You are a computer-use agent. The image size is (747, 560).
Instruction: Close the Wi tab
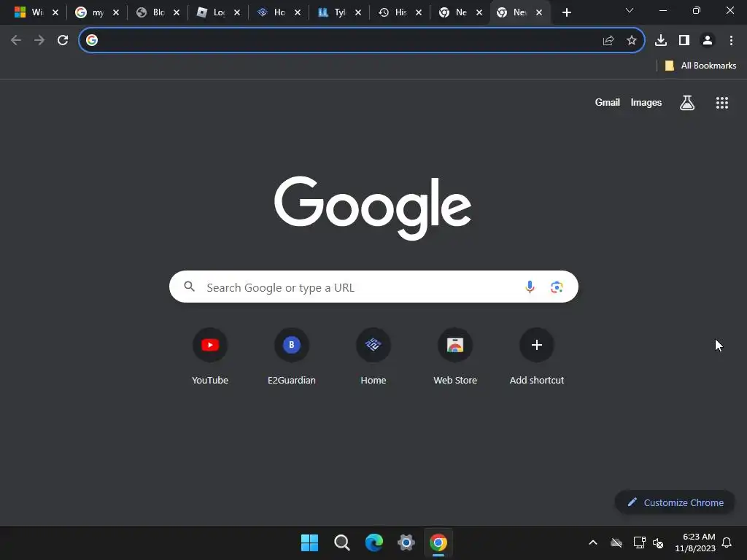click(55, 13)
